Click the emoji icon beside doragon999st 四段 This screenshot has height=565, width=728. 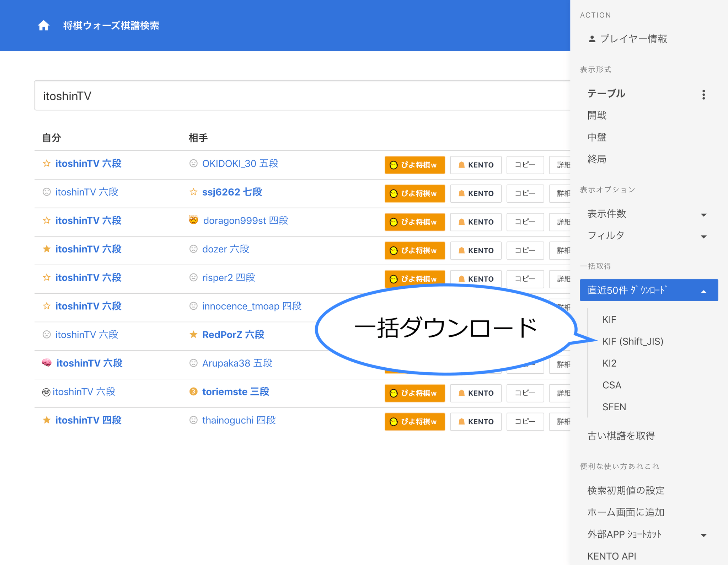coord(193,220)
